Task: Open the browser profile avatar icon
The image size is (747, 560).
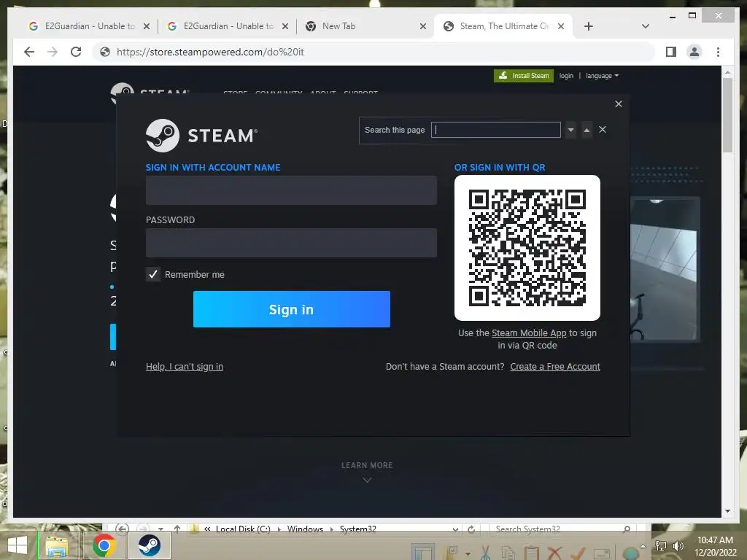Action: point(694,52)
